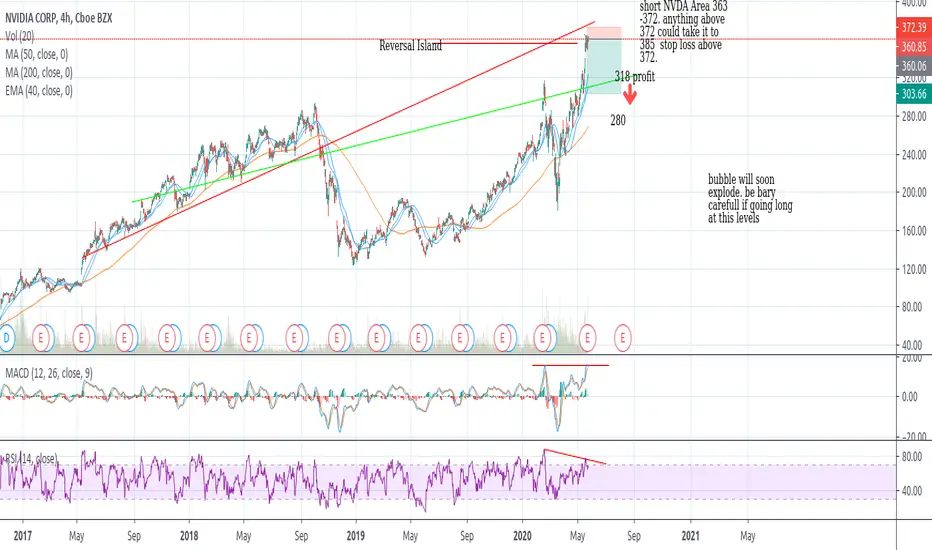Select the RSI (14, close) legend
The height and width of the screenshot is (550, 932).
point(31,458)
